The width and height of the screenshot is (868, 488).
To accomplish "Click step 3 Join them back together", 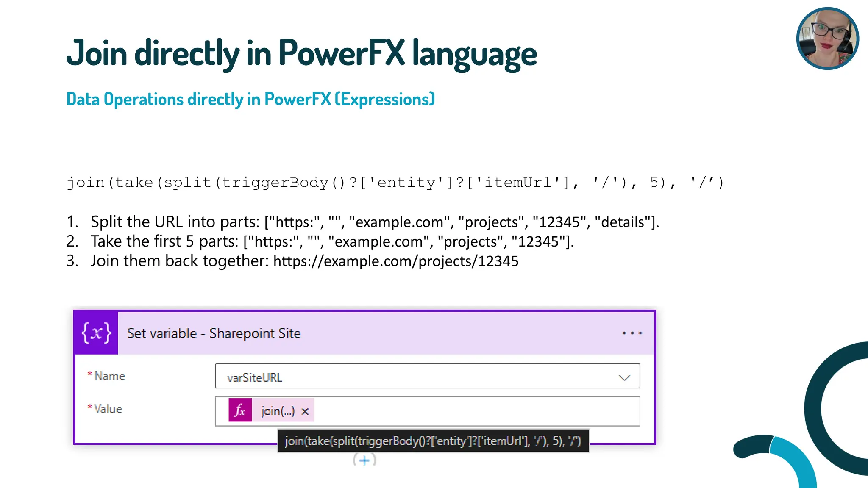I will click(292, 261).
